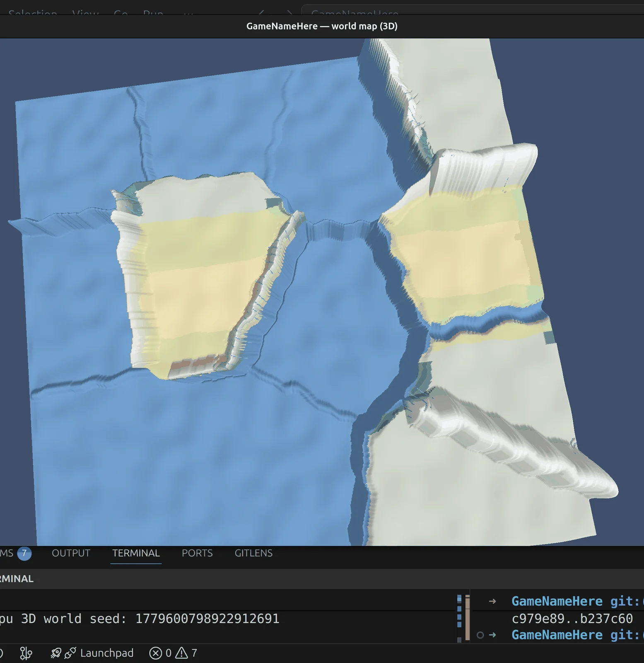Click the world seed number 1779600798922912691
The height and width of the screenshot is (663, 644).
[207, 619]
